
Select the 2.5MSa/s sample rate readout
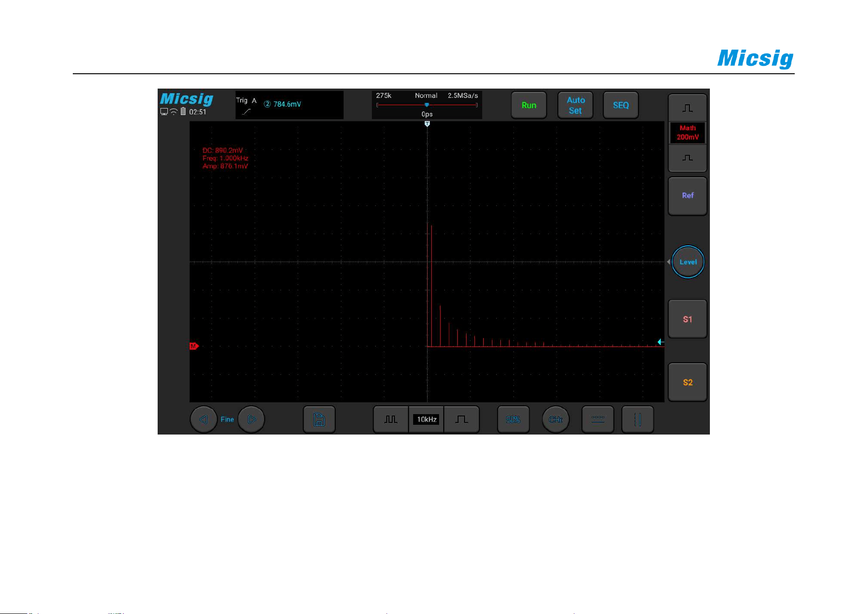pyautogui.click(x=463, y=96)
